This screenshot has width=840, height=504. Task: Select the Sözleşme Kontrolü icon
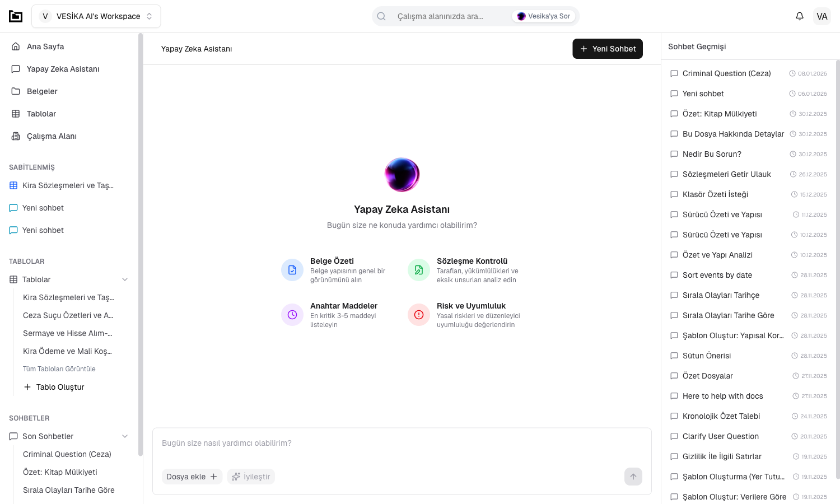[x=419, y=270]
